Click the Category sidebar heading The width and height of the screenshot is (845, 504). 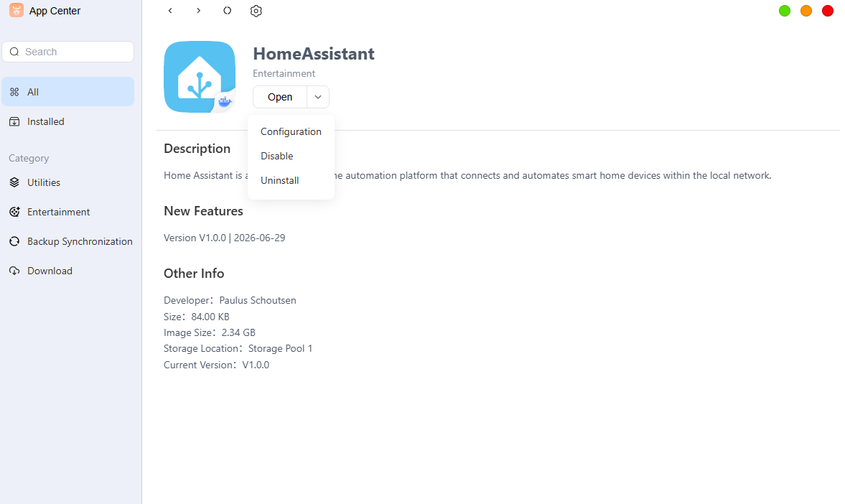(29, 159)
